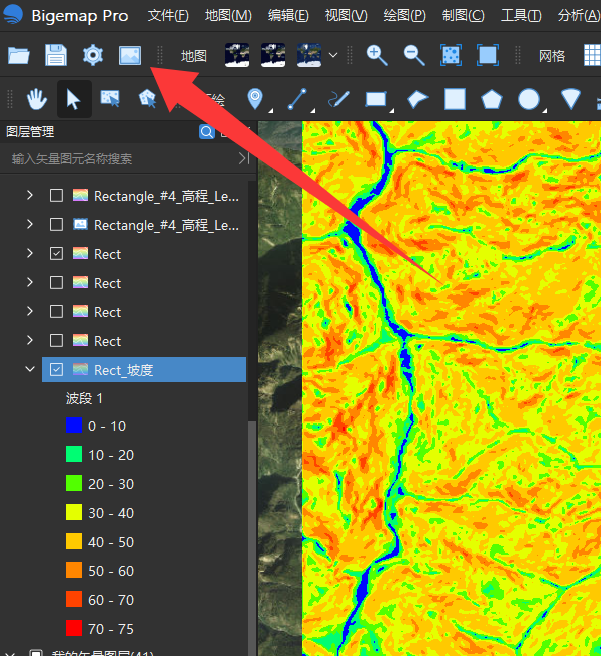Click the green 10 - 20 swatch

[74, 454]
